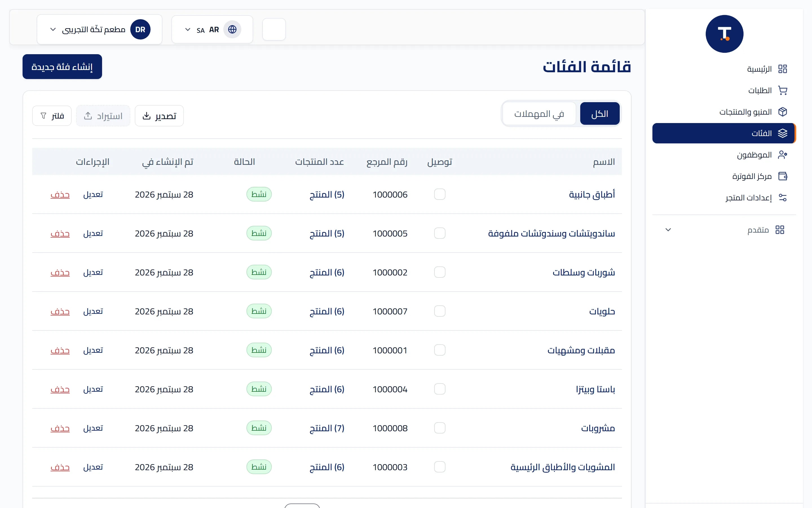
Task: Expand the متقدم section chevron
Action: tap(668, 230)
